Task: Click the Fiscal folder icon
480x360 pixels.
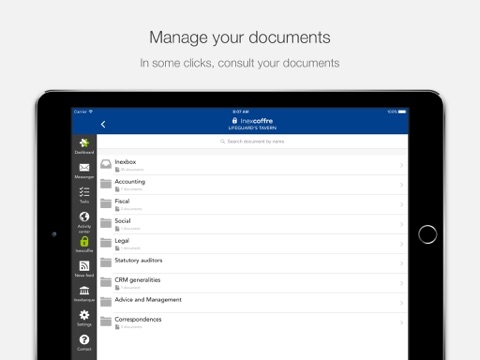Action: coord(106,203)
